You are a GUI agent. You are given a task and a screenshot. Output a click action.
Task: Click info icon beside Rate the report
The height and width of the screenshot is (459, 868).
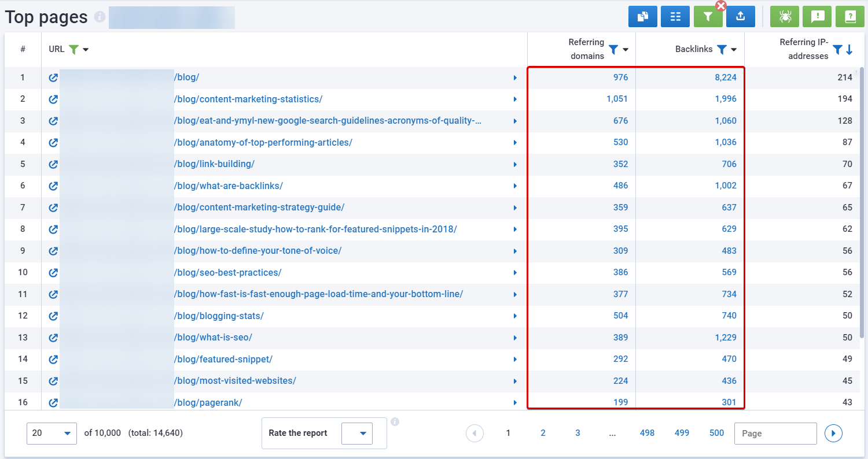(x=395, y=421)
